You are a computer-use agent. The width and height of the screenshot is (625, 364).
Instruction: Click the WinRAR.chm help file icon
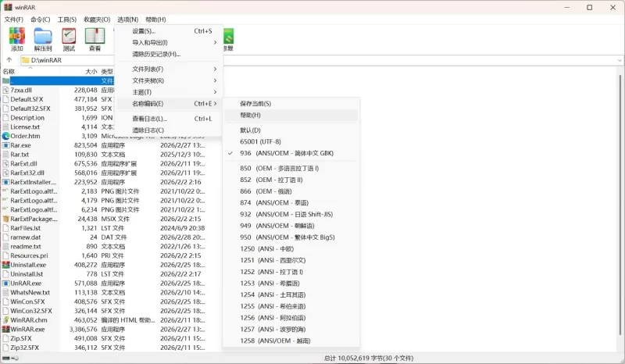click(5, 319)
